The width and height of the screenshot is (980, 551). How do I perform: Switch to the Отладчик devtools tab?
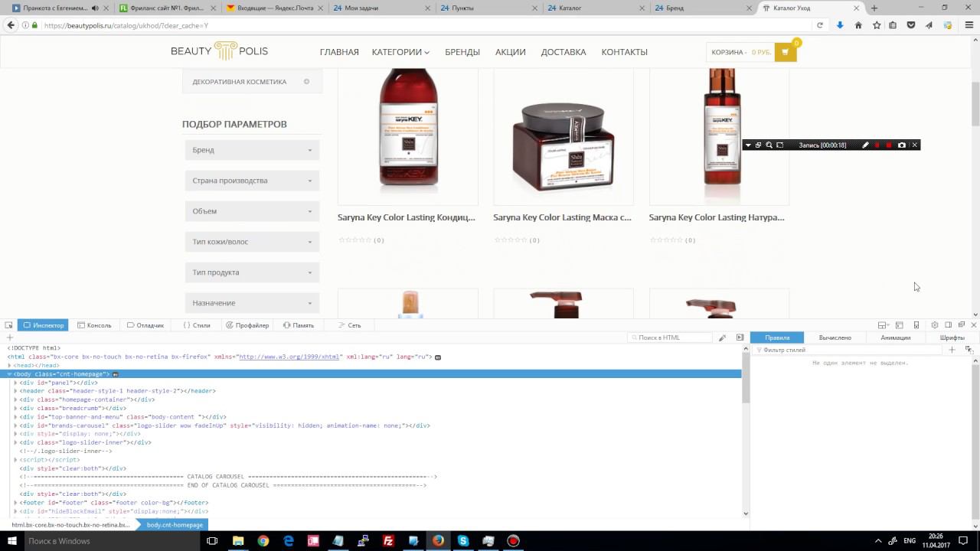145,325
